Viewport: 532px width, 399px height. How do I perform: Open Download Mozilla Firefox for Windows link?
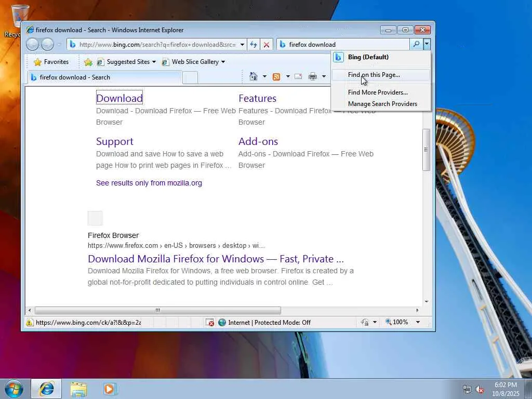[216, 259]
